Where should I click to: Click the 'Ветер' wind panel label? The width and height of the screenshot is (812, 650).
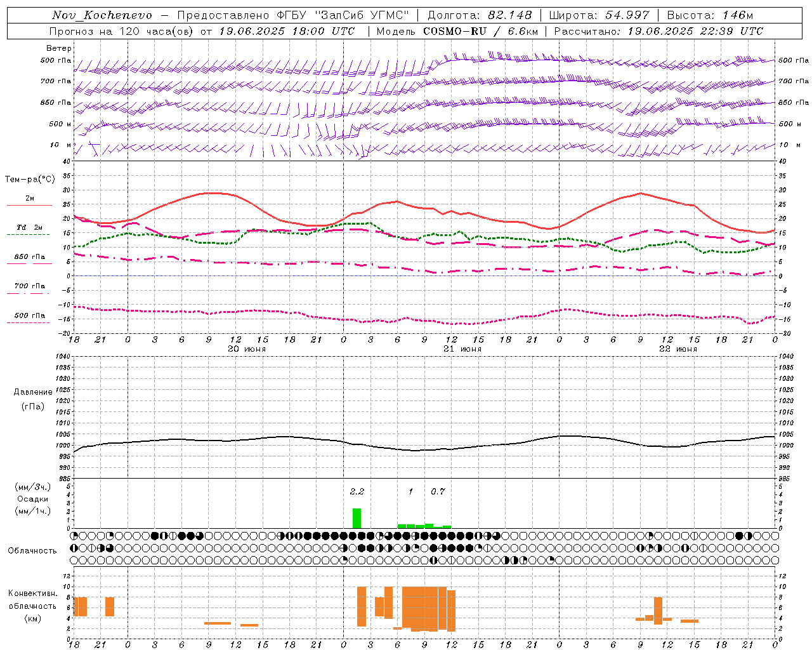[x=59, y=48]
